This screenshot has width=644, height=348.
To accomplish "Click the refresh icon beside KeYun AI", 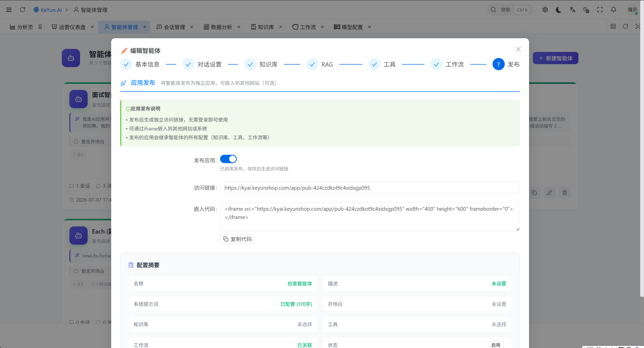I will tap(23, 10).
